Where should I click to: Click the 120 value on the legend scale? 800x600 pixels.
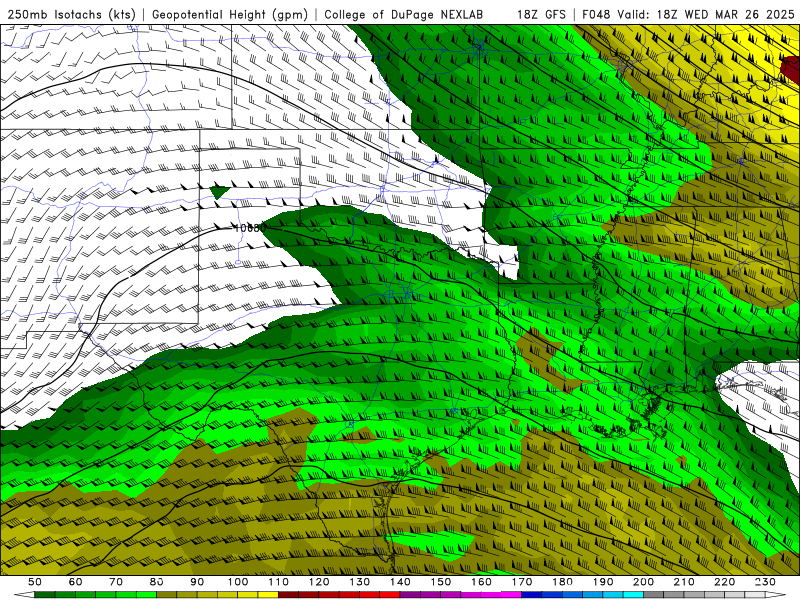pyautogui.click(x=319, y=582)
